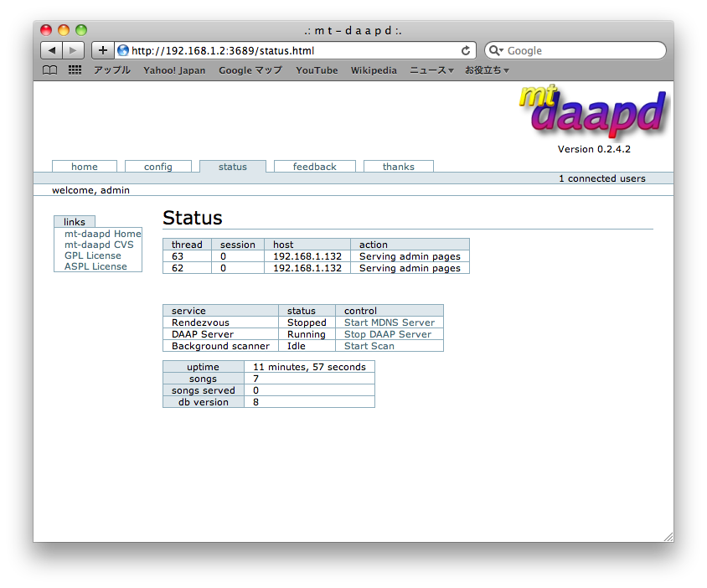Viewport: 707px width, 588px height.
Task: Open the thanks tab
Action: coord(398,167)
